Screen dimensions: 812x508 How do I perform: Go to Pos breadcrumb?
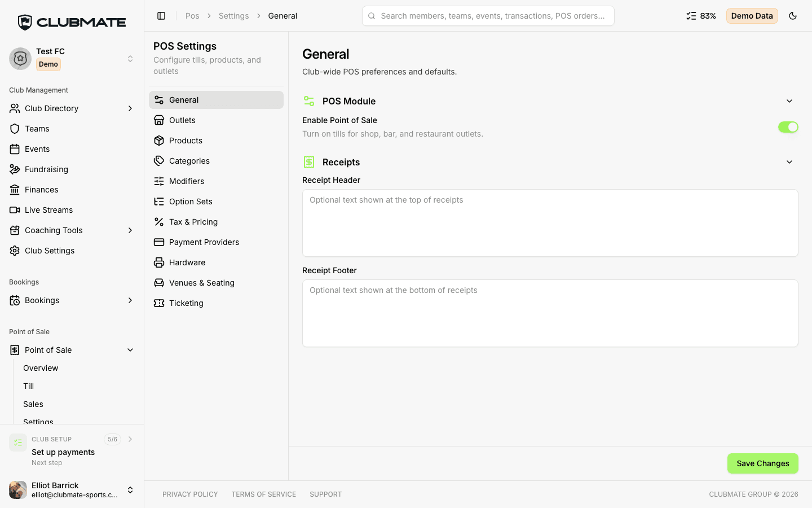click(x=192, y=16)
